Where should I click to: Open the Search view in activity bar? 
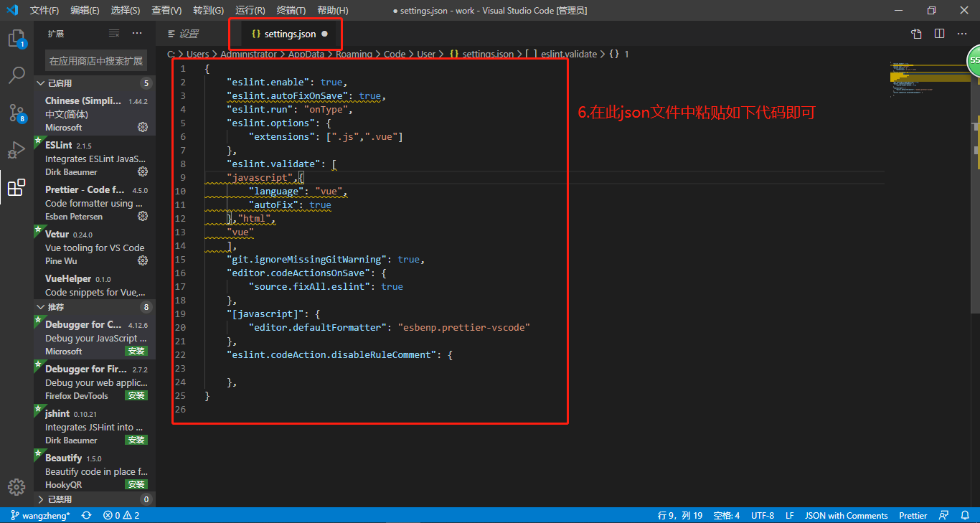pyautogui.click(x=17, y=75)
